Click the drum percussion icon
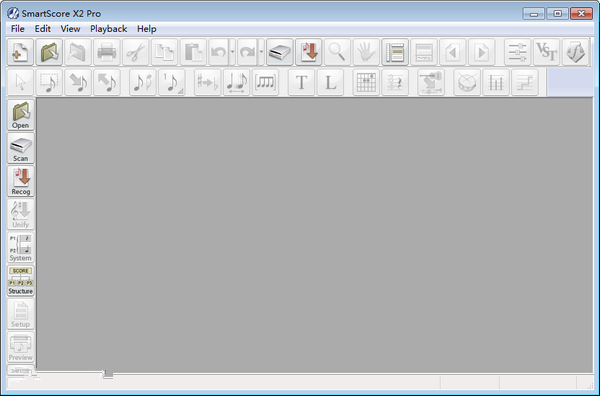600x396 pixels. pyautogui.click(x=467, y=82)
